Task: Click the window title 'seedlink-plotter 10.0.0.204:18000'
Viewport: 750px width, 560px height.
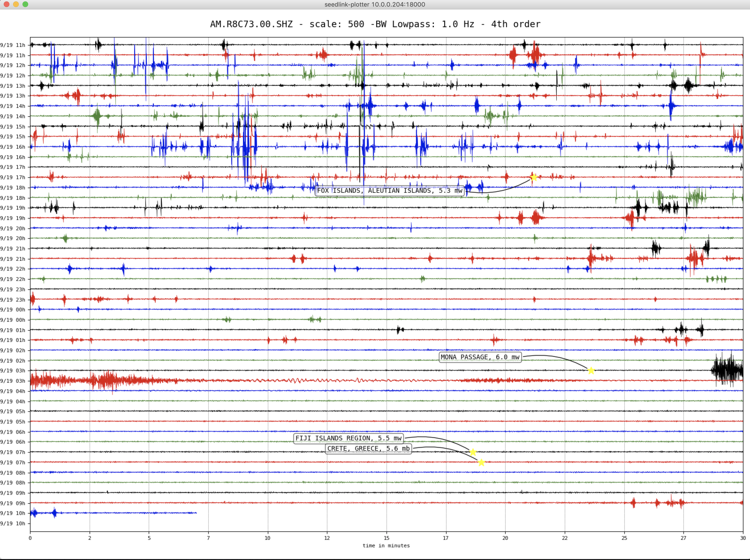Action: [375, 4]
